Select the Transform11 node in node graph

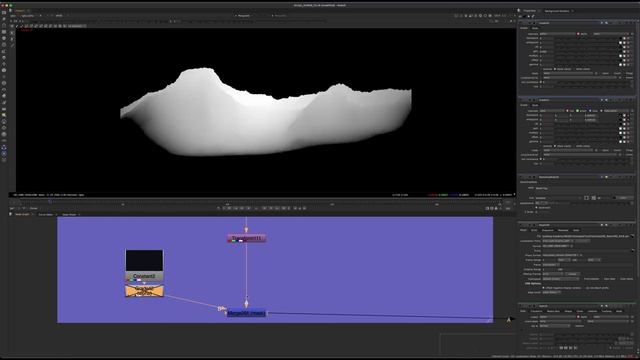247,238
